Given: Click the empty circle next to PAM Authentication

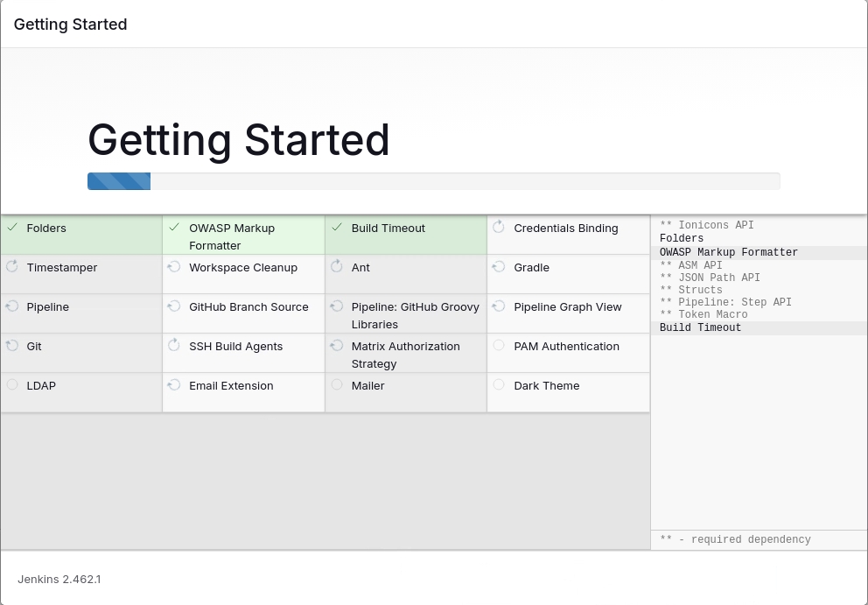Looking at the screenshot, I should (x=499, y=346).
